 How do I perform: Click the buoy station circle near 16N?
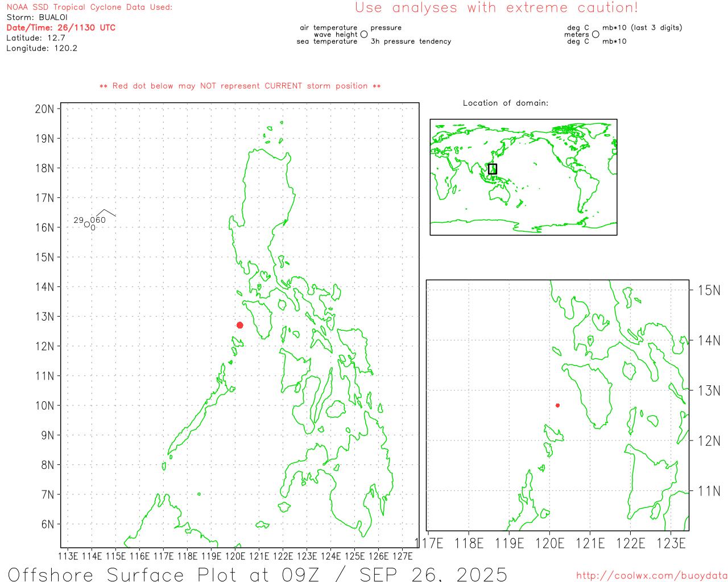(87, 225)
